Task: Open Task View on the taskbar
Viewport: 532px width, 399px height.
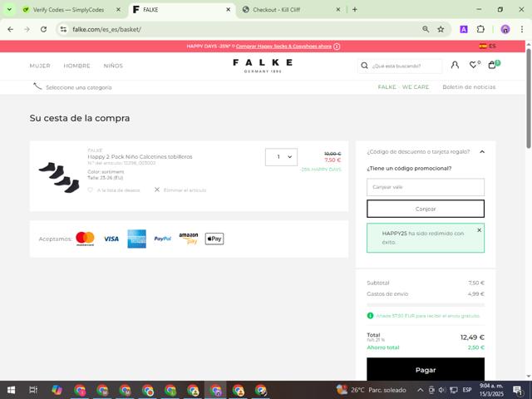Action: (x=33, y=390)
